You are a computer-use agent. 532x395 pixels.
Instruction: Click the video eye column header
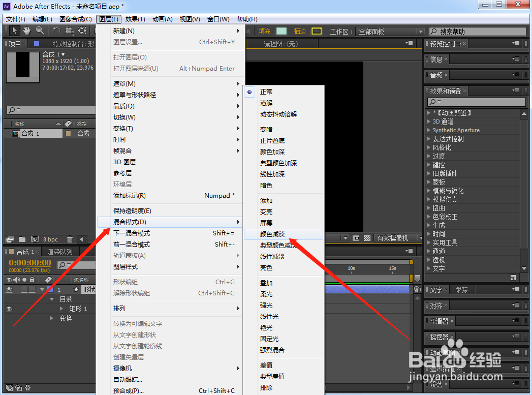[x=9, y=280]
